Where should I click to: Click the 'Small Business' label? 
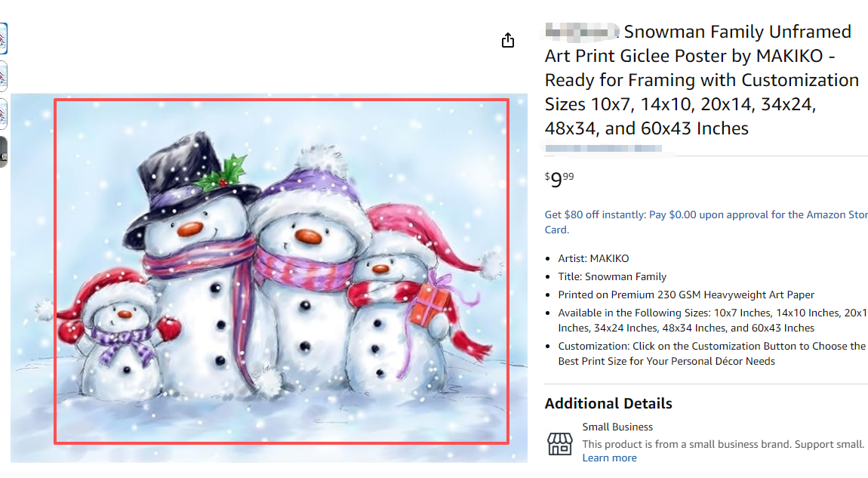[617, 427]
